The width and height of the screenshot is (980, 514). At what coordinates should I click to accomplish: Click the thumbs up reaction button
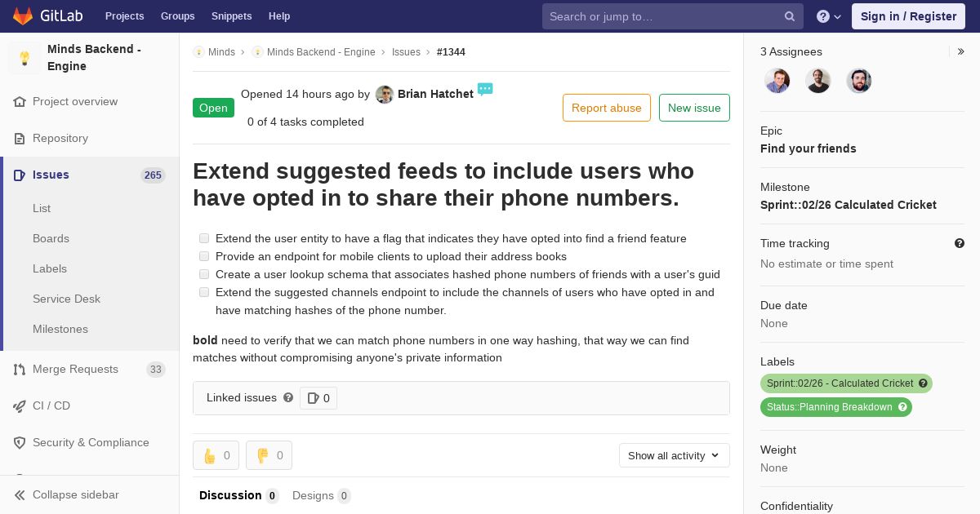pyautogui.click(x=216, y=455)
